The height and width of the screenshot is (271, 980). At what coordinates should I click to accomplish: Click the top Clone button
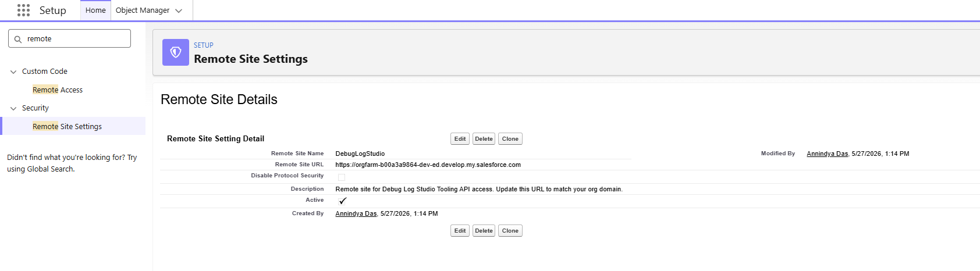click(x=510, y=139)
